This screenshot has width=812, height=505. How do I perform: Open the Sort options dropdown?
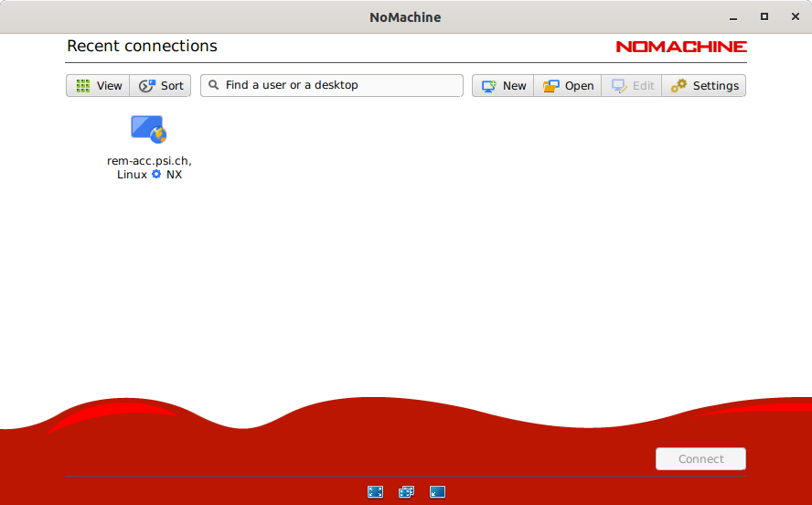(161, 85)
